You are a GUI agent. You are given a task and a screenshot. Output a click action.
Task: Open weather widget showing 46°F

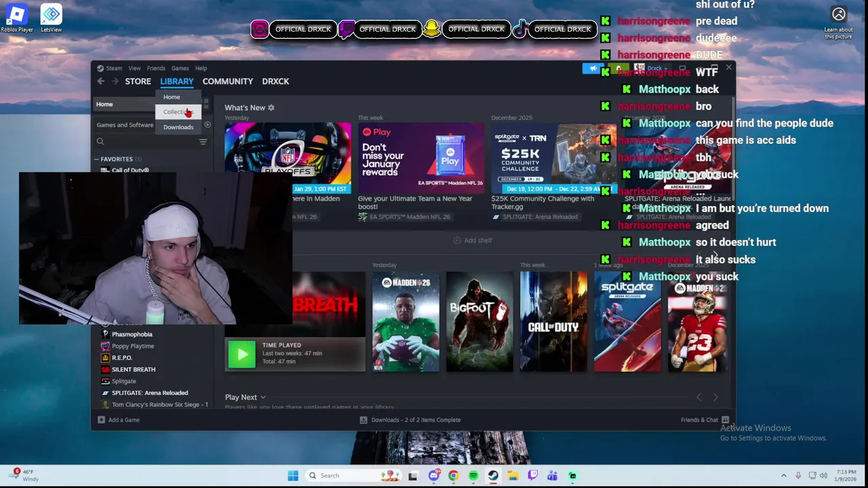click(22, 475)
